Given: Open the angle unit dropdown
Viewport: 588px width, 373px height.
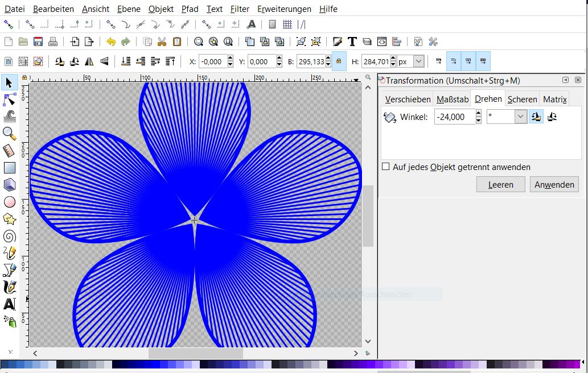Looking at the screenshot, I should click(521, 117).
